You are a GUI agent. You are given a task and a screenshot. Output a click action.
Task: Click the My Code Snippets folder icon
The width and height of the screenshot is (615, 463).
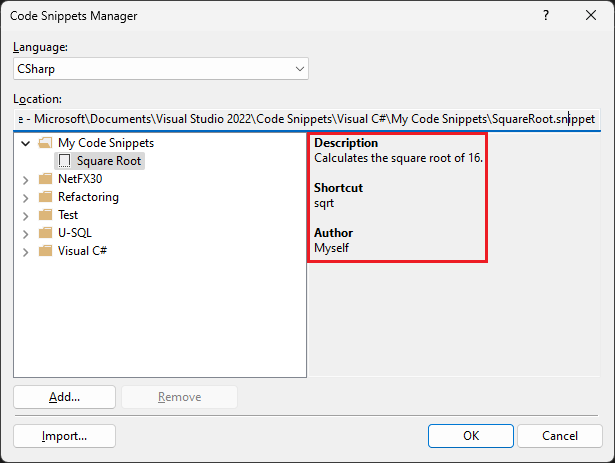[45, 143]
